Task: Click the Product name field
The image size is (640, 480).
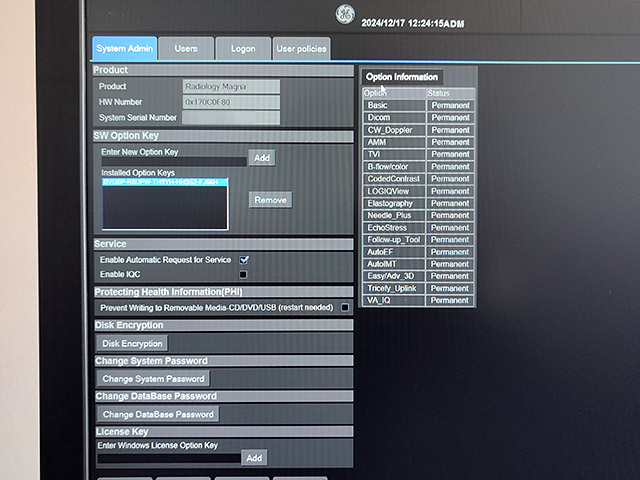Action: (231, 87)
